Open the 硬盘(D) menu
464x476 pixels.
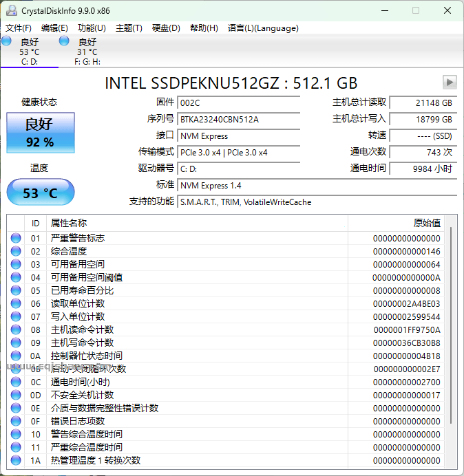[166, 28]
